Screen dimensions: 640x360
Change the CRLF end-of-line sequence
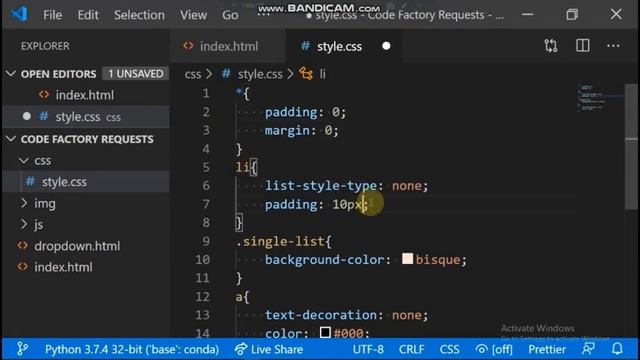pyautogui.click(x=411, y=349)
